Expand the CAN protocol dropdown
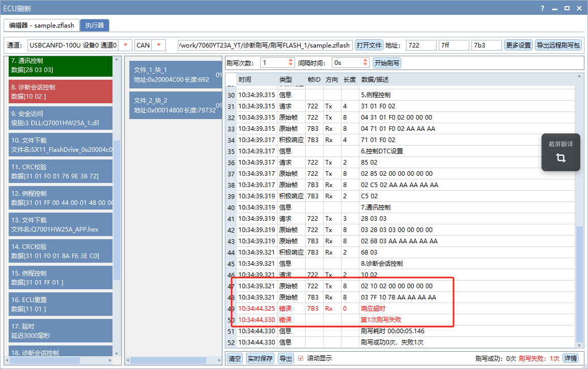The image size is (588, 369). 159,45
